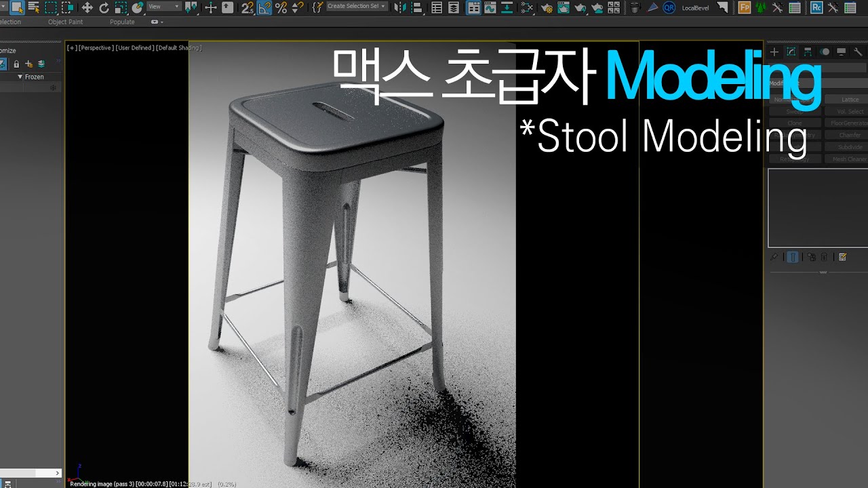The height and width of the screenshot is (488, 868).
Task: Open Render Setup teapot-gear icon
Action: coord(547,7)
